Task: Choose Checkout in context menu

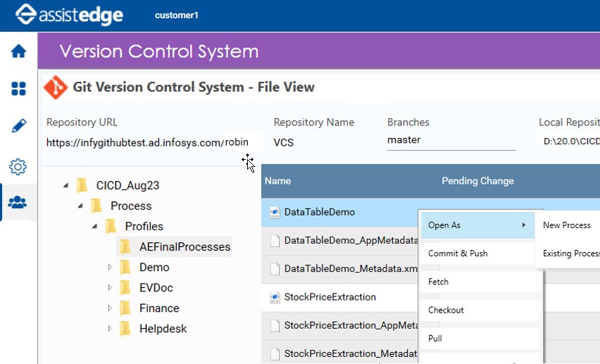Action: pyautogui.click(x=480, y=310)
